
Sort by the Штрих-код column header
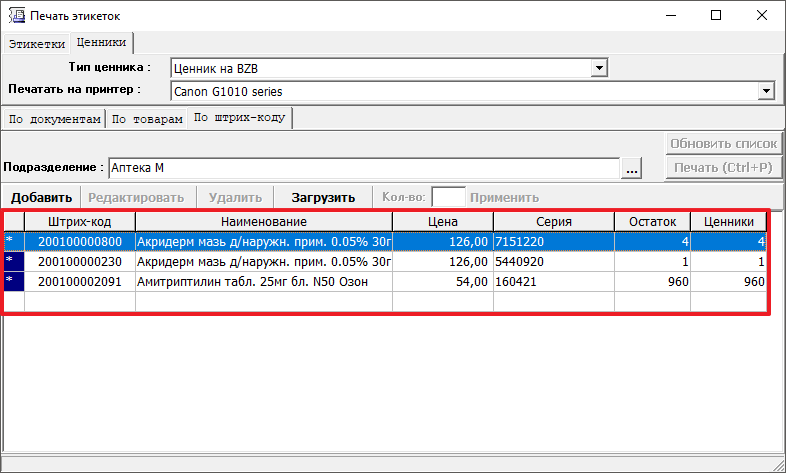point(79,221)
